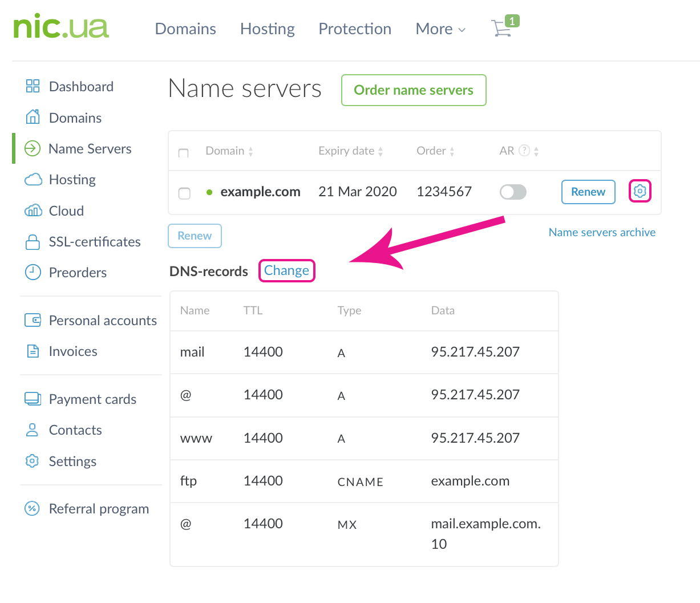This screenshot has width=700, height=603.
Task: Click the Dashboard grid icon in sidebar
Action: [x=33, y=86]
